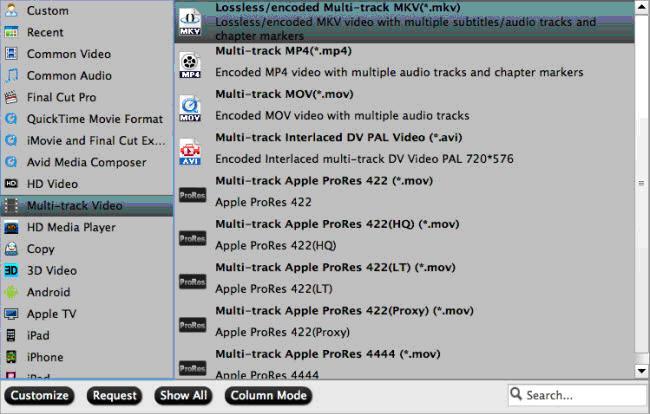Click the Final Cut Pro clapperboard icon
The width and height of the screenshot is (650, 414).
(11, 97)
